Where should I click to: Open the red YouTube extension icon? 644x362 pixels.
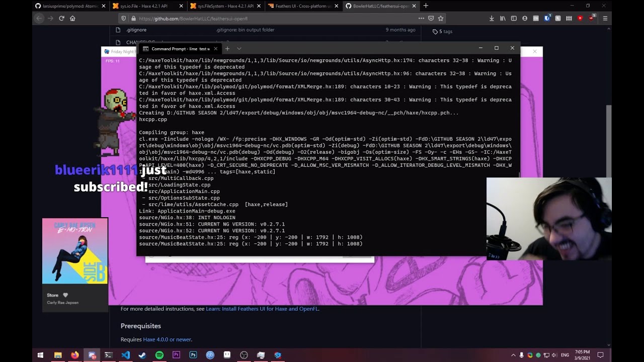pyautogui.click(x=580, y=18)
